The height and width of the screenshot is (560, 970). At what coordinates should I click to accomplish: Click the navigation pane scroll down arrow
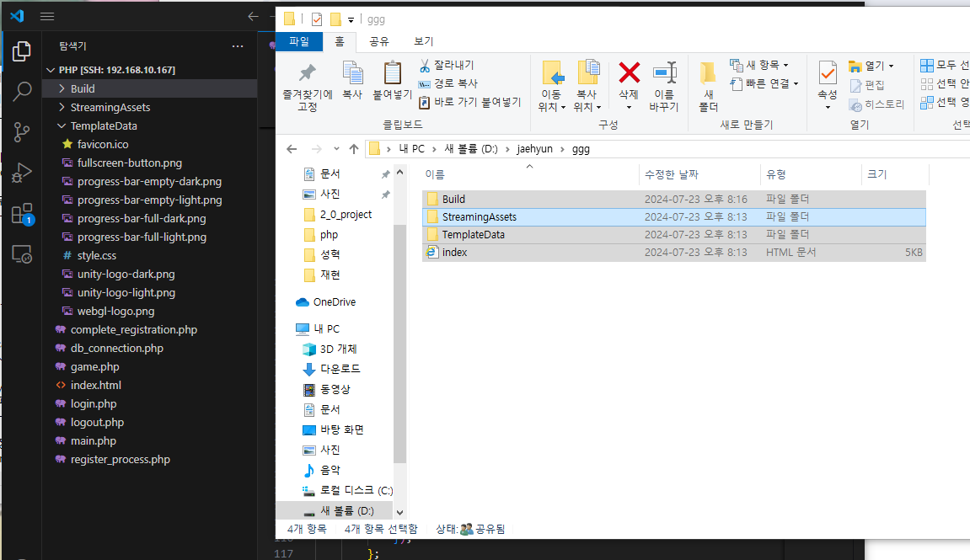click(x=399, y=512)
